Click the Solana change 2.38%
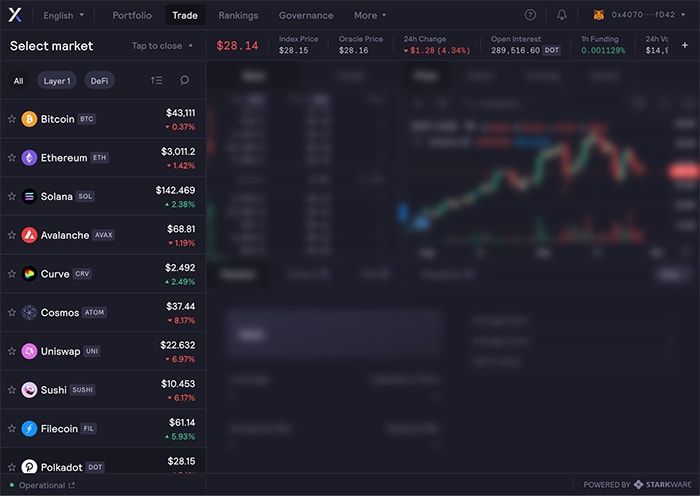This screenshot has width=700, height=496. [x=180, y=204]
